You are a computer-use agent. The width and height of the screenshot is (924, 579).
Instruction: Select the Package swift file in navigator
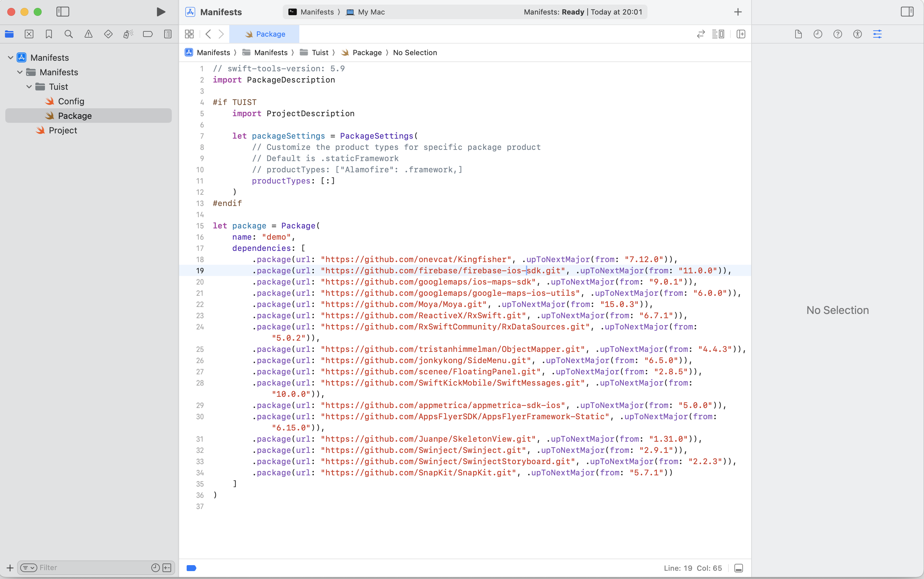(89, 116)
